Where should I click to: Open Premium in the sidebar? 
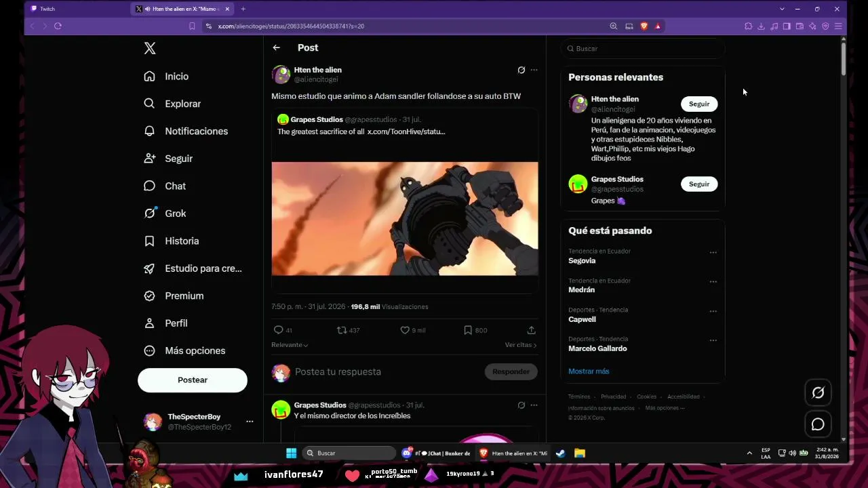coord(174,296)
